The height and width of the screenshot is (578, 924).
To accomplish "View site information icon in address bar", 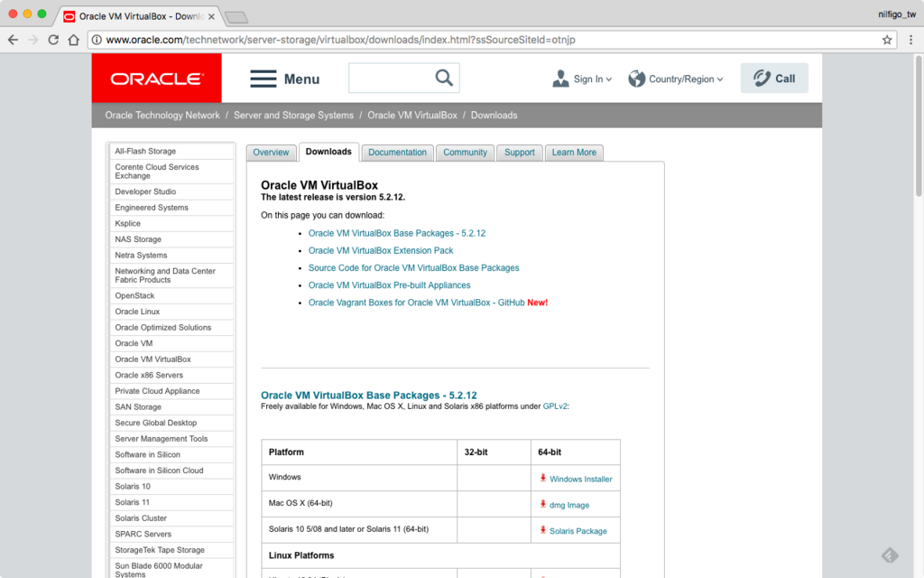I will coord(96,40).
